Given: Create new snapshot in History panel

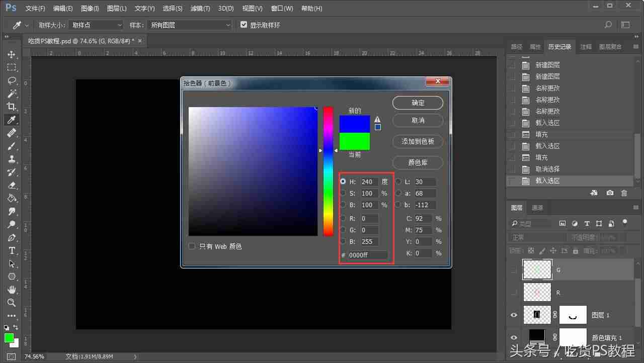Looking at the screenshot, I should [x=610, y=193].
